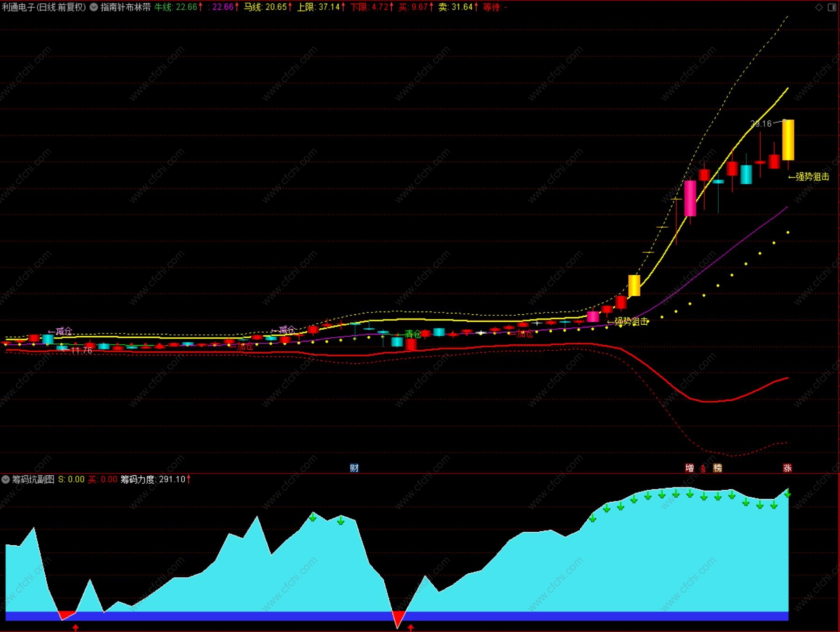
Task: Click the tall magenta candle in the rally
Action: 690,198
